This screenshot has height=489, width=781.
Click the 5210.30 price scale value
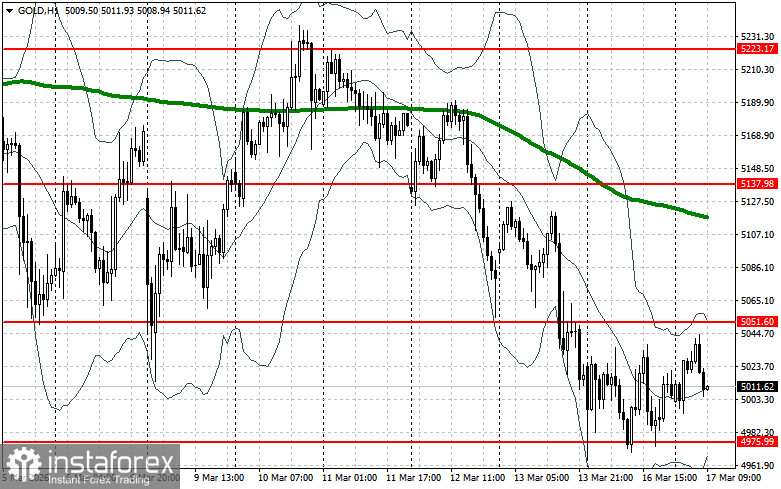click(757, 70)
